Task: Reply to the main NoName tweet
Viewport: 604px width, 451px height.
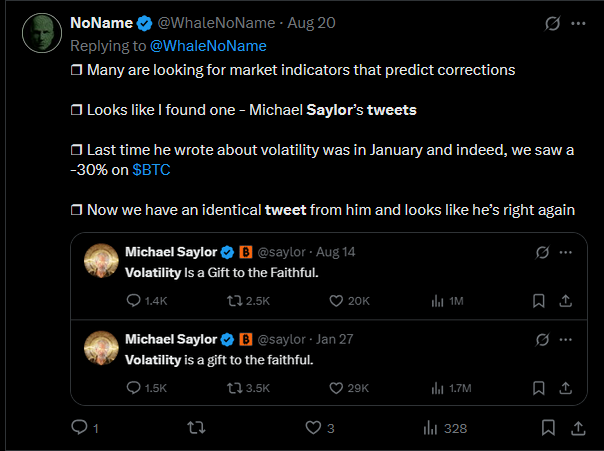Action: click(x=80, y=428)
